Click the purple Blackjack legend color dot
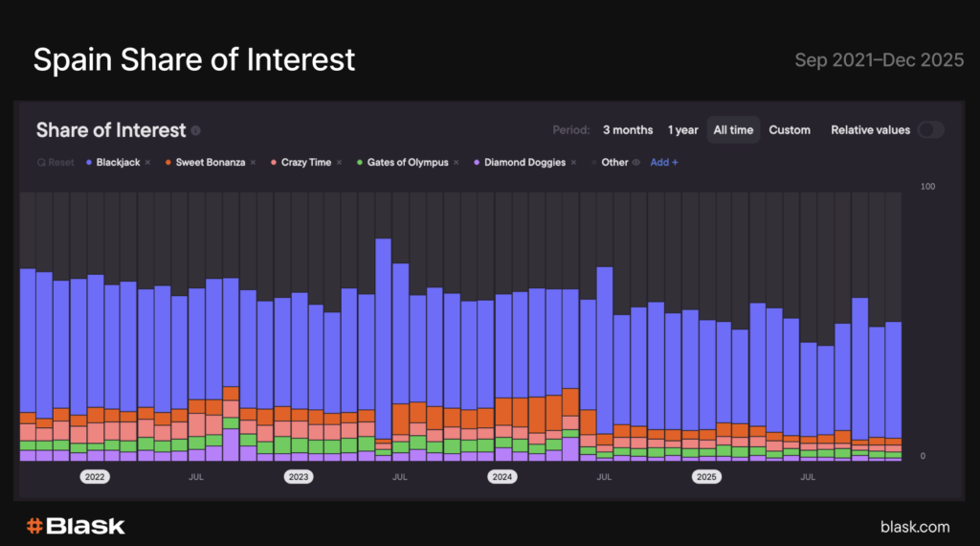 (x=90, y=163)
